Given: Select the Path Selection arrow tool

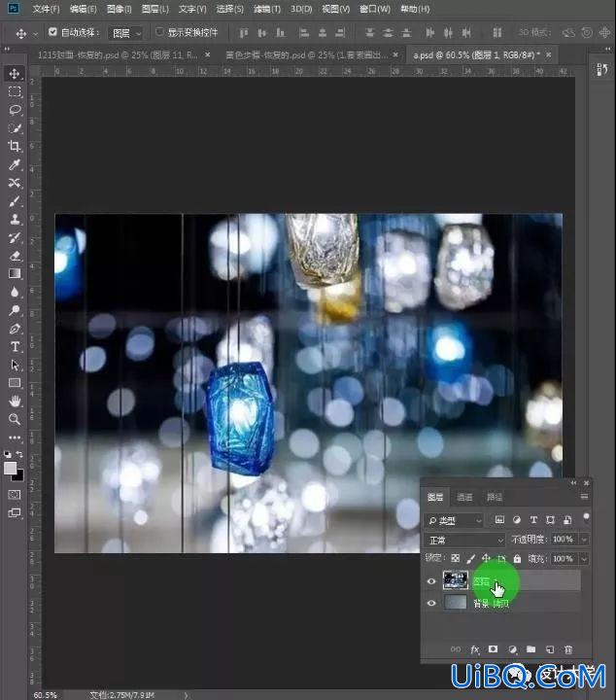Looking at the screenshot, I should point(15,366).
